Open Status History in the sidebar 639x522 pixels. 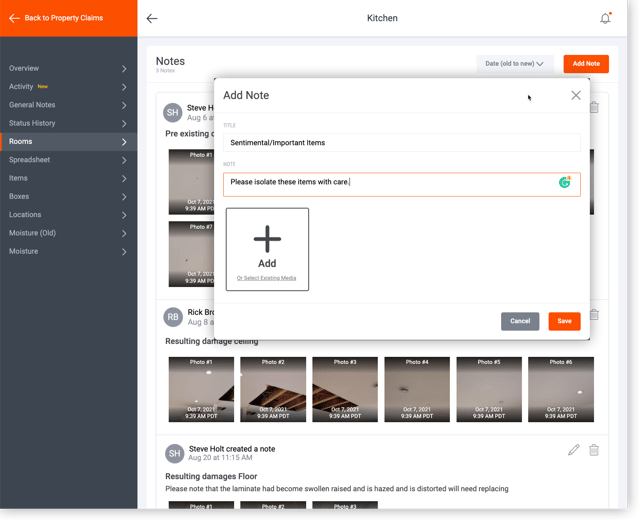(68, 123)
